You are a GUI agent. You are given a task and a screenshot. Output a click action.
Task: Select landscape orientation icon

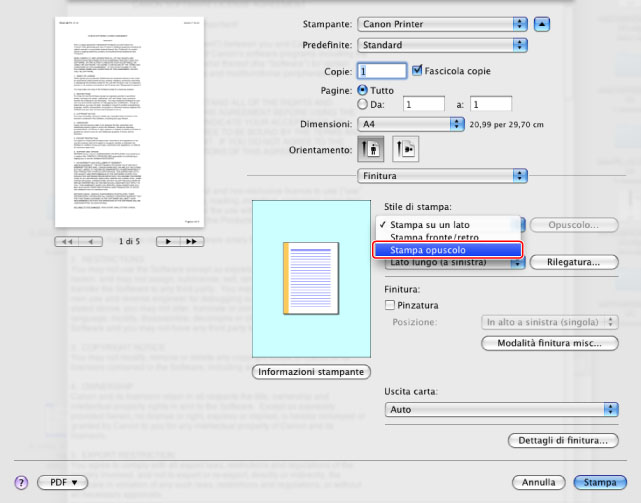tap(406, 148)
